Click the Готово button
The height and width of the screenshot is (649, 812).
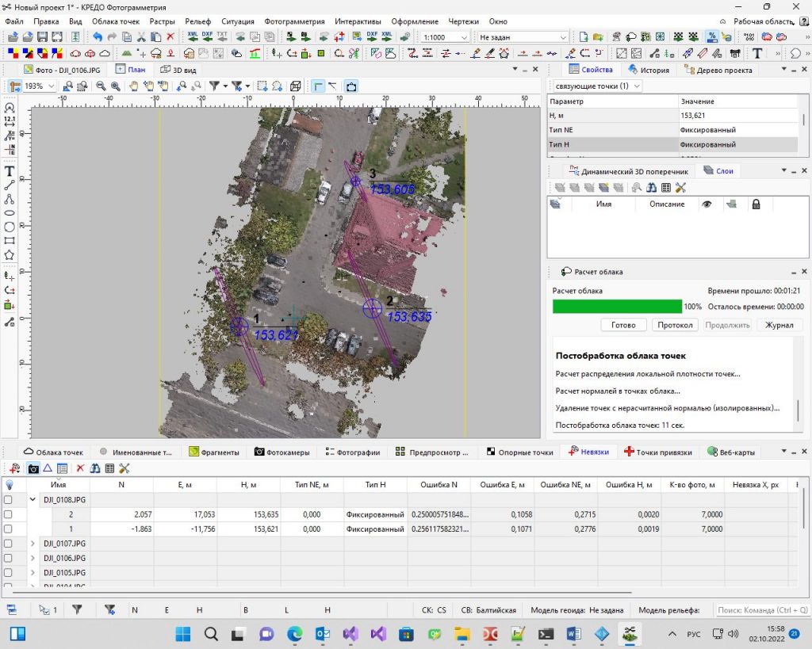pyautogui.click(x=623, y=325)
